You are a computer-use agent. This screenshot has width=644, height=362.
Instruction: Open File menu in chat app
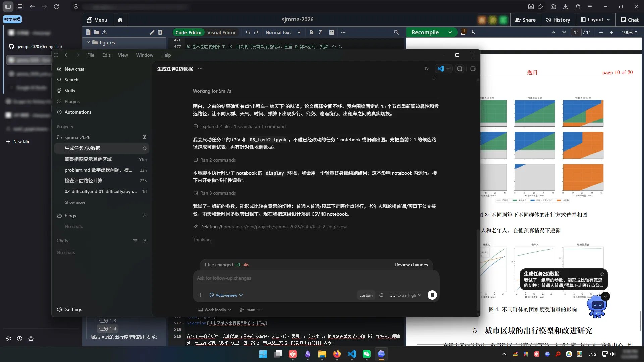91,55
